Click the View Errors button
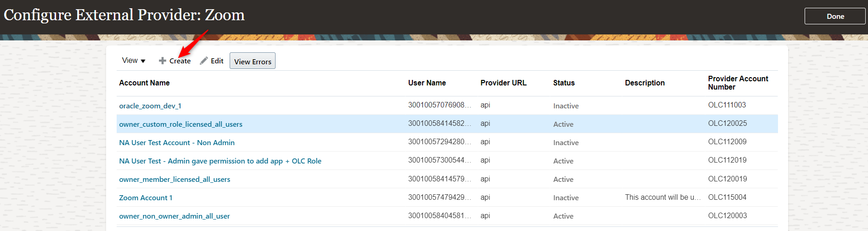This screenshot has height=231, width=868. 253,61
